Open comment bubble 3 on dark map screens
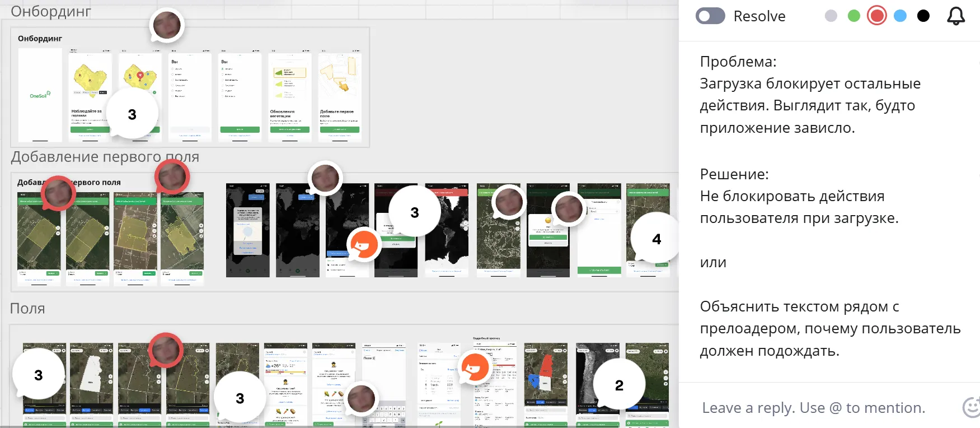 (414, 212)
